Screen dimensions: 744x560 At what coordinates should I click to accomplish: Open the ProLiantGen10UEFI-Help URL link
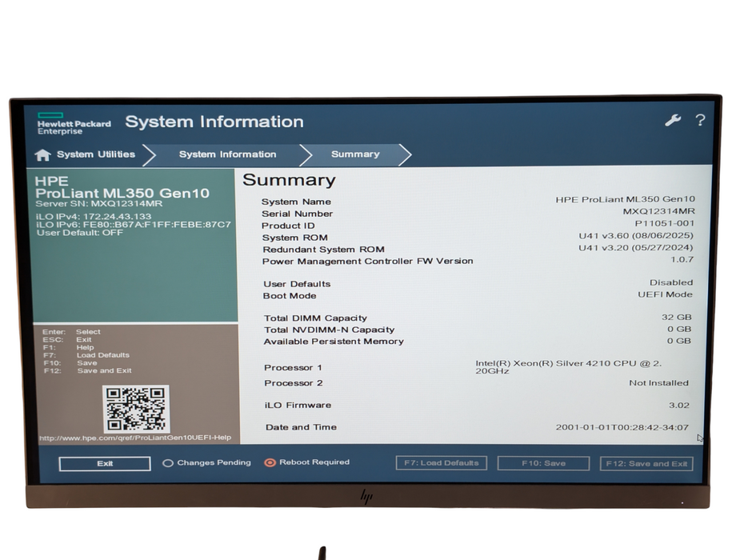click(135, 438)
